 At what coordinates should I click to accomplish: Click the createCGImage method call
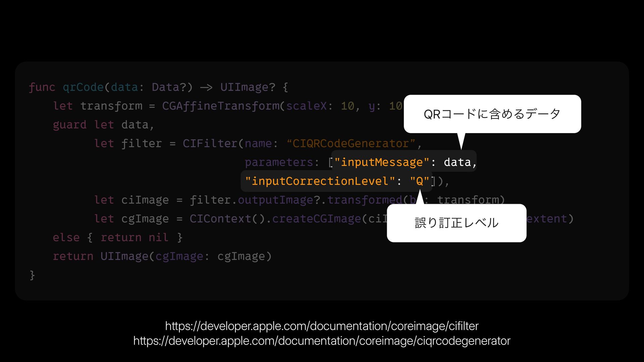(x=316, y=219)
